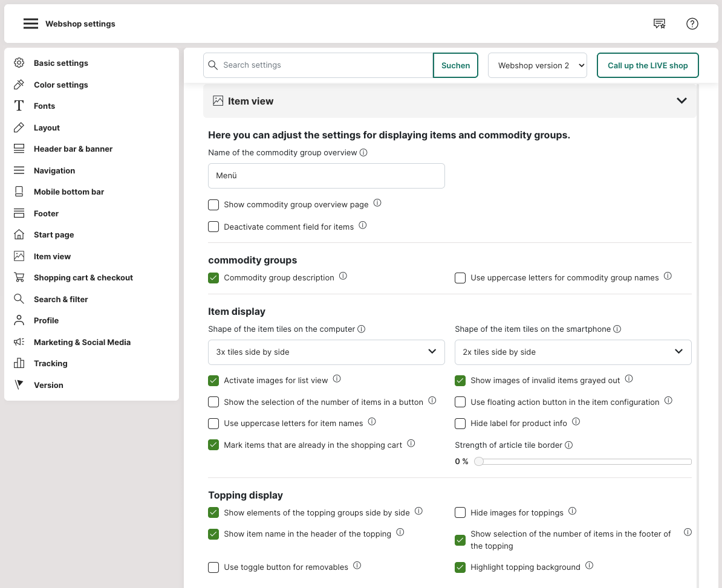The height and width of the screenshot is (588, 722).
Task: Click the Color settings paint icon
Action: pyautogui.click(x=19, y=85)
